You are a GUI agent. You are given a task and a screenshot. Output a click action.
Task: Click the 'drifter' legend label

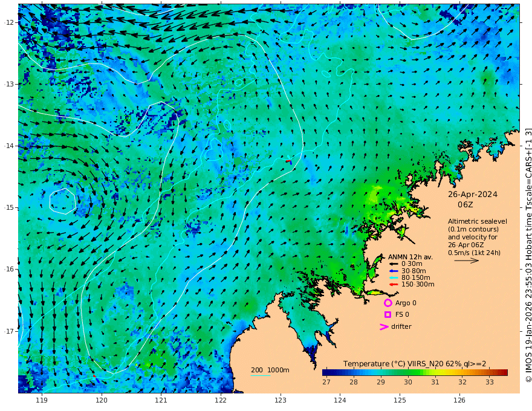[x=401, y=326]
